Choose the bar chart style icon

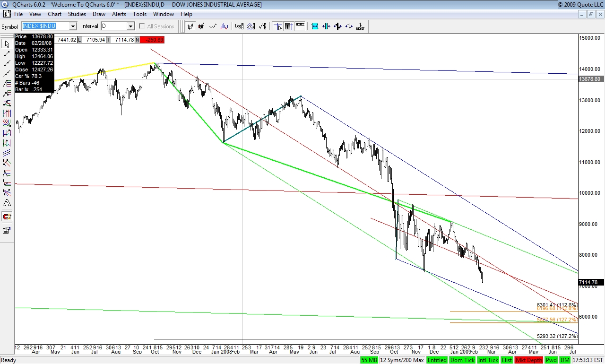tap(190, 26)
